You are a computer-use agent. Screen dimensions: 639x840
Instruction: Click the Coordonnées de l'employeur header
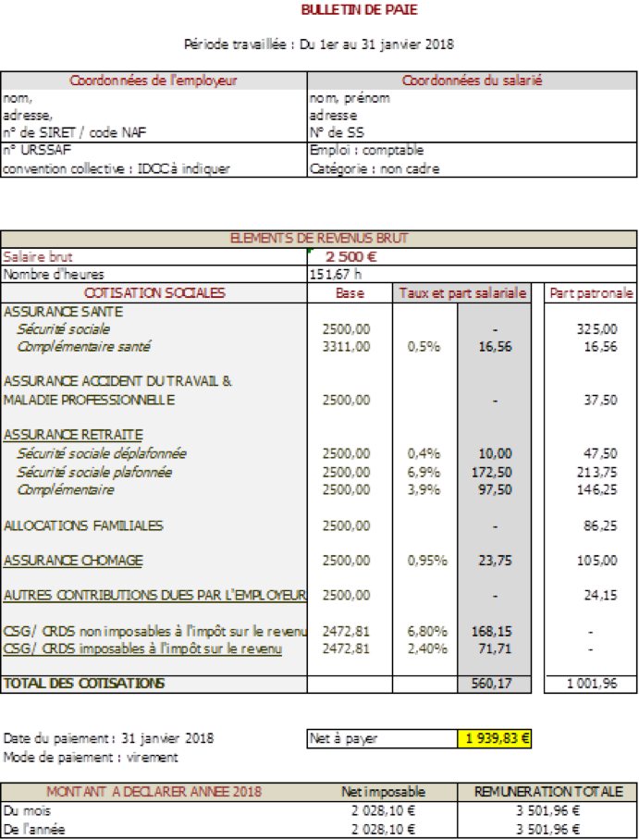[x=154, y=80]
